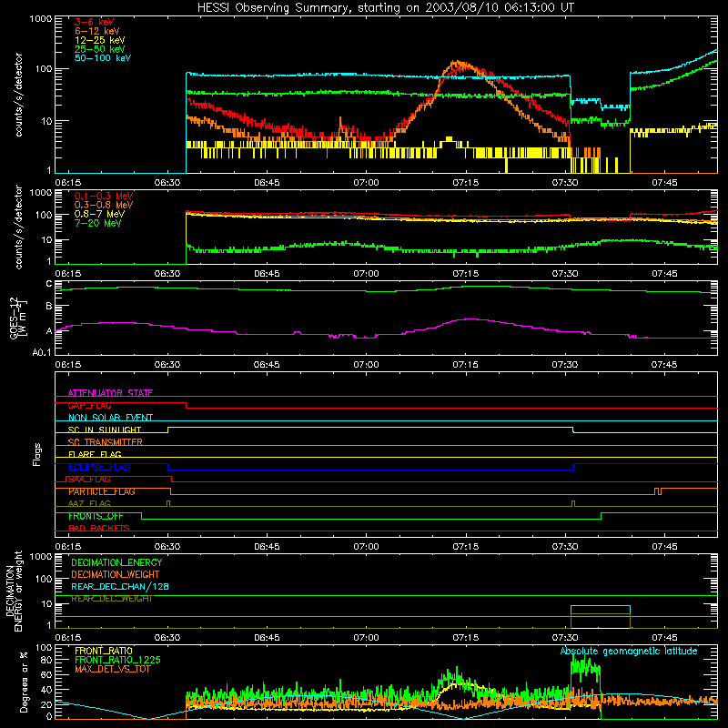The image size is (728, 728).
Task: Pick the 50-100 keV legend label
Action: (103, 58)
